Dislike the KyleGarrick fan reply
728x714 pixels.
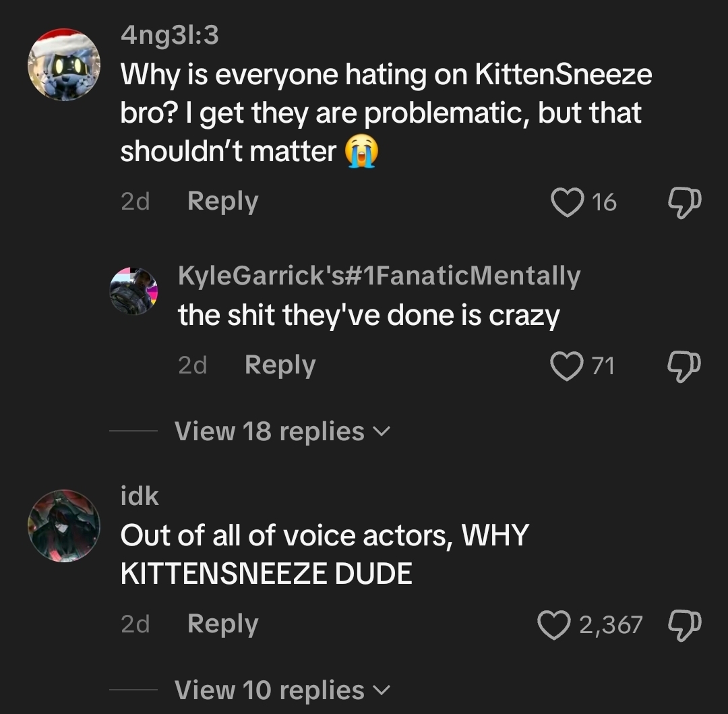[x=684, y=367]
